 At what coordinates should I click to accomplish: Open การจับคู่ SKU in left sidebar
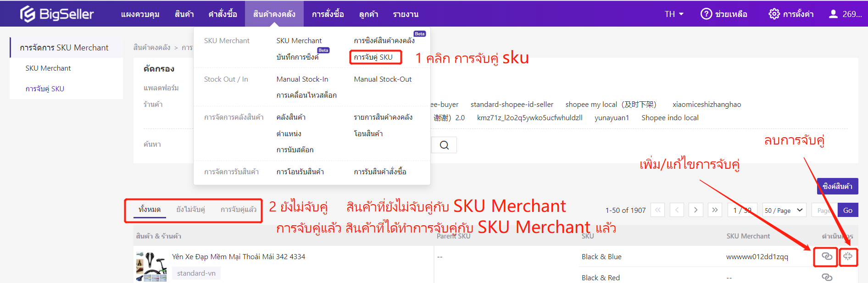click(45, 89)
